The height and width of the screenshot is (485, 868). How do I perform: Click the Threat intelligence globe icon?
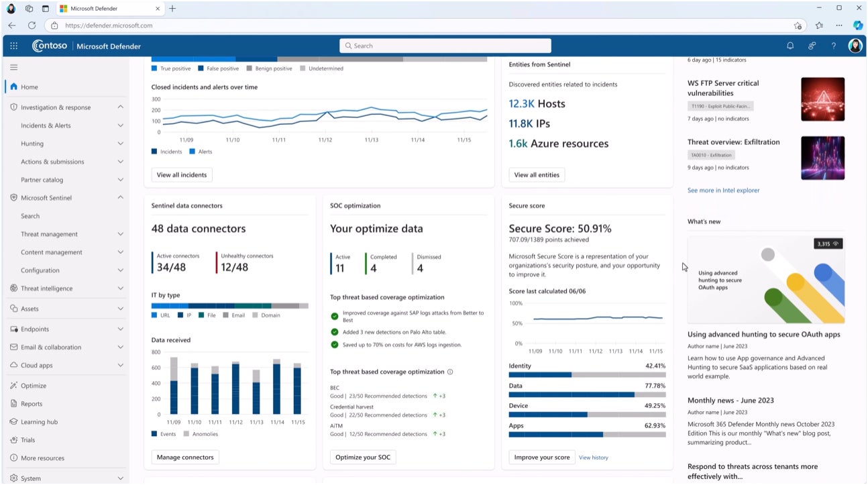click(x=13, y=288)
